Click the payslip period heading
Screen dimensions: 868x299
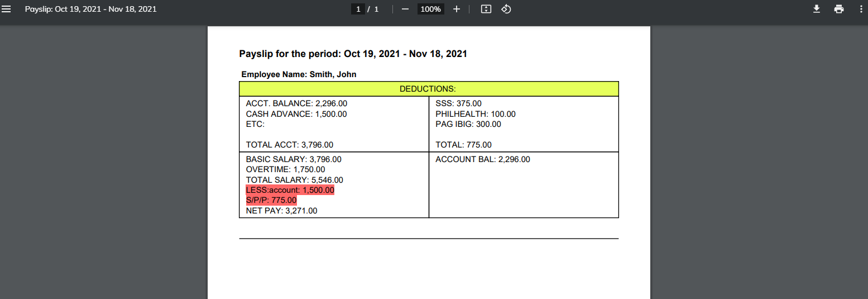[353, 54]
